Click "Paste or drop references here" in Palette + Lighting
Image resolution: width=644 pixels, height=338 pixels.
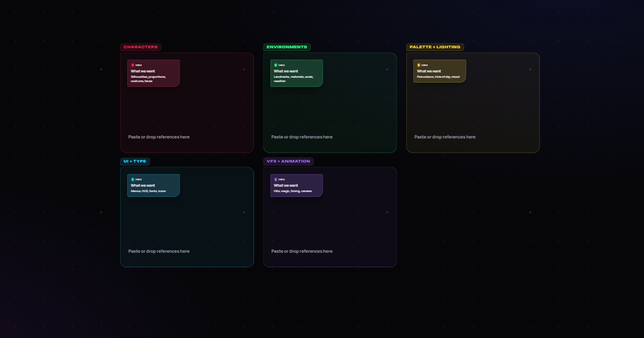tap(445, 137)
